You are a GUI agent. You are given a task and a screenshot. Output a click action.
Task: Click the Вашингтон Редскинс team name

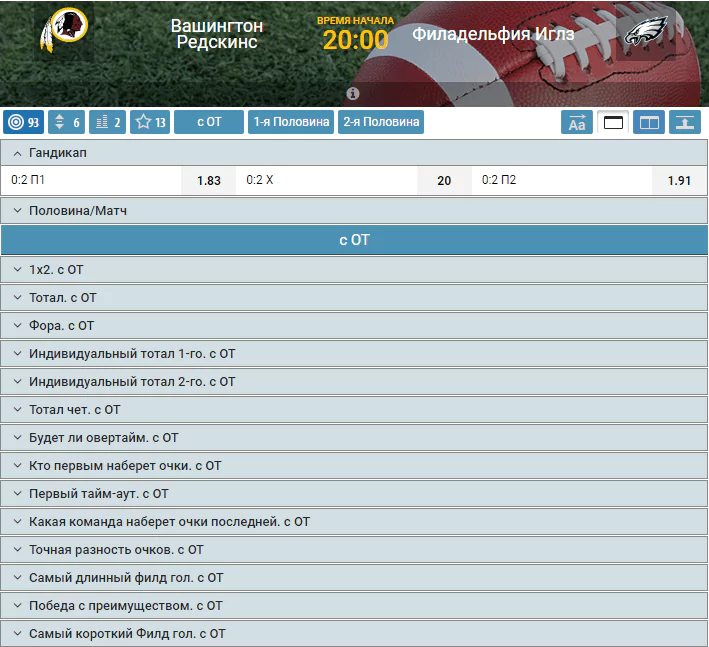pos(217,34)
